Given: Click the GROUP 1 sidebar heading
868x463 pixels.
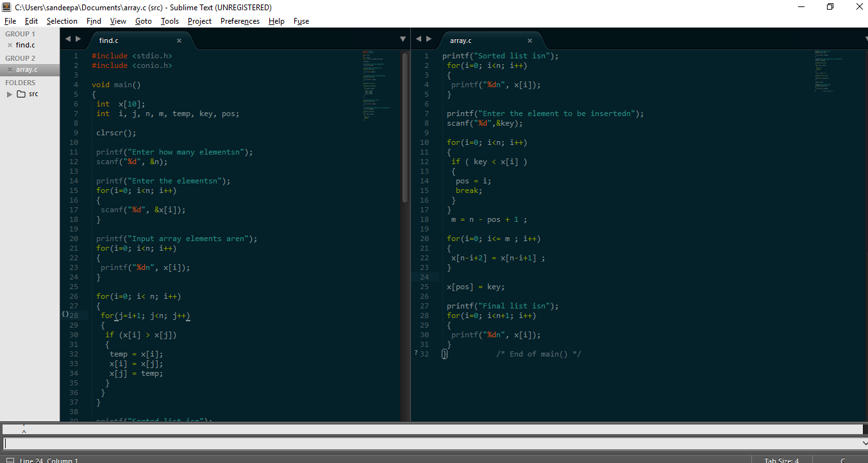Looking at the screenshot, I should coord(21,34).
